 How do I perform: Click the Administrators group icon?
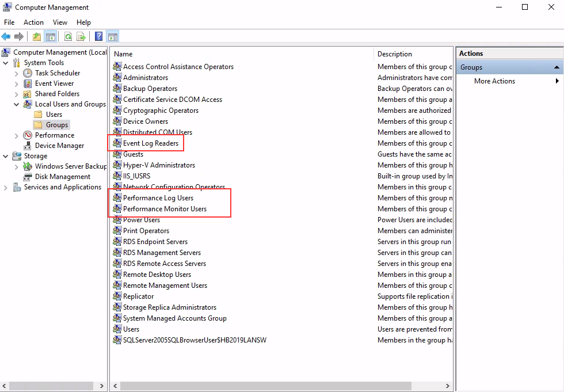117,77
